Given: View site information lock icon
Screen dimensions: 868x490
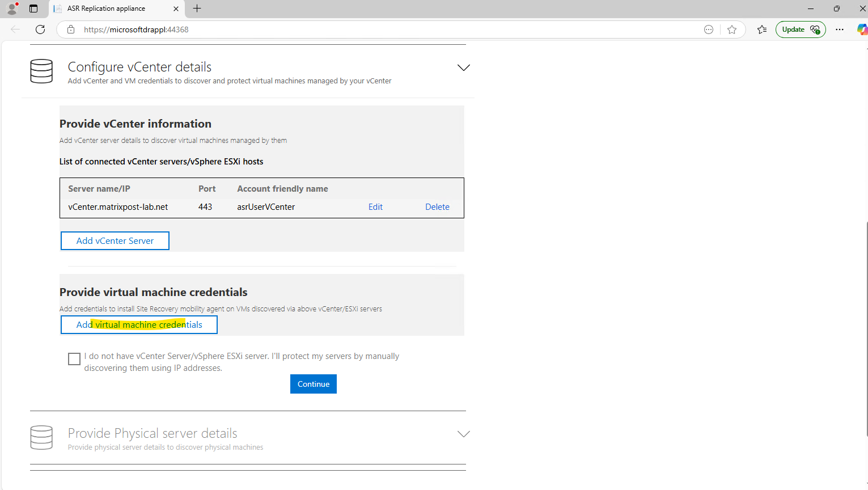Looking at the screenshot, I should pos(71,29).
